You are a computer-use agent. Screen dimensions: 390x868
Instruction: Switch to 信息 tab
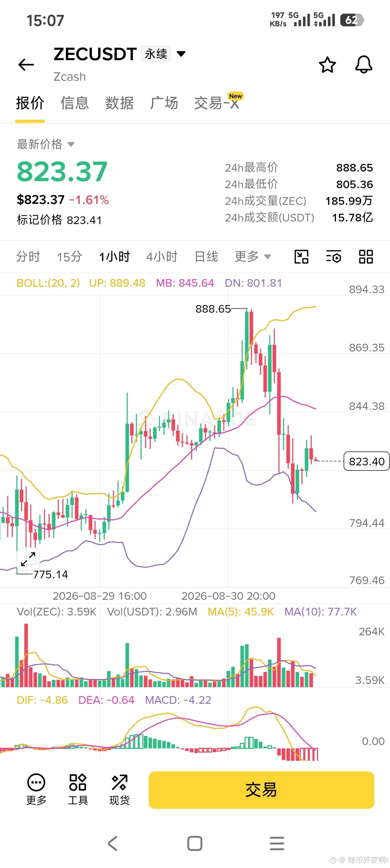(x=75, y=103)
